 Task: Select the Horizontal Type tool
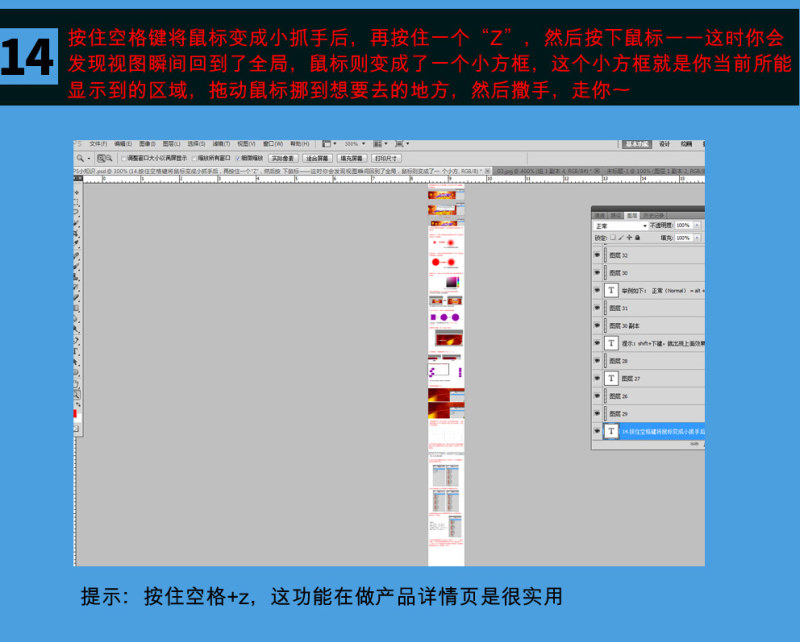[77, 351]
